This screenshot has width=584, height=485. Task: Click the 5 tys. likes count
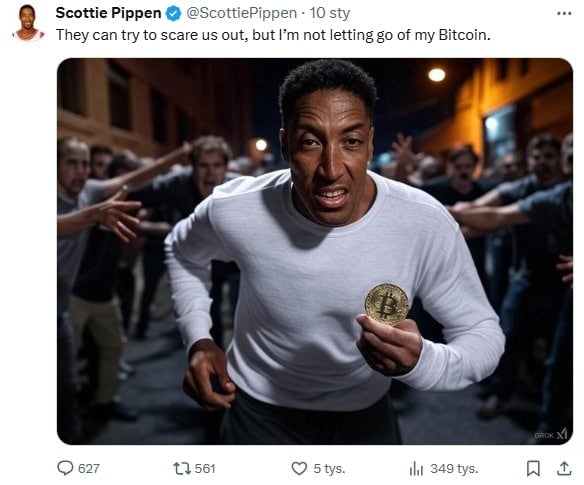pyautogui.click(x=329, y=469)
